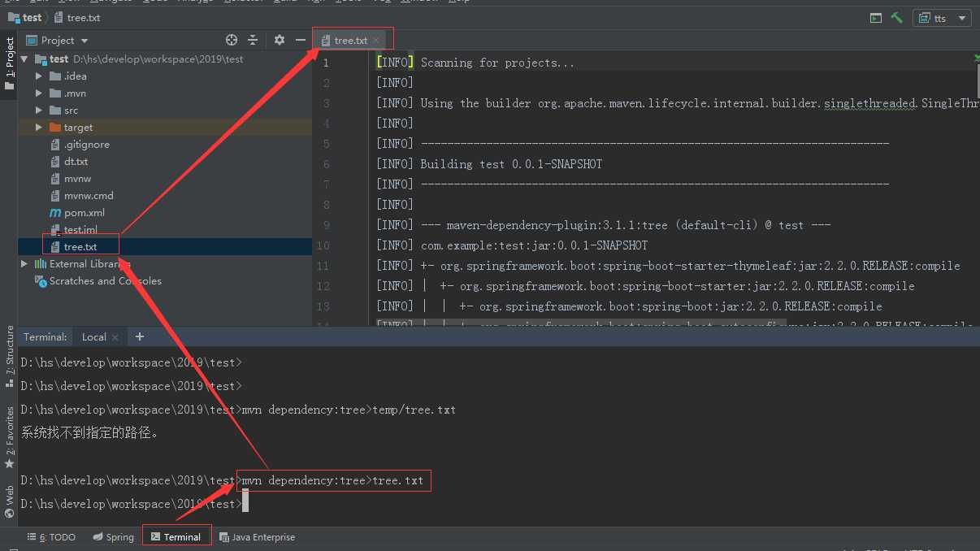Open the Spring tool window

(x=113, y=537)
